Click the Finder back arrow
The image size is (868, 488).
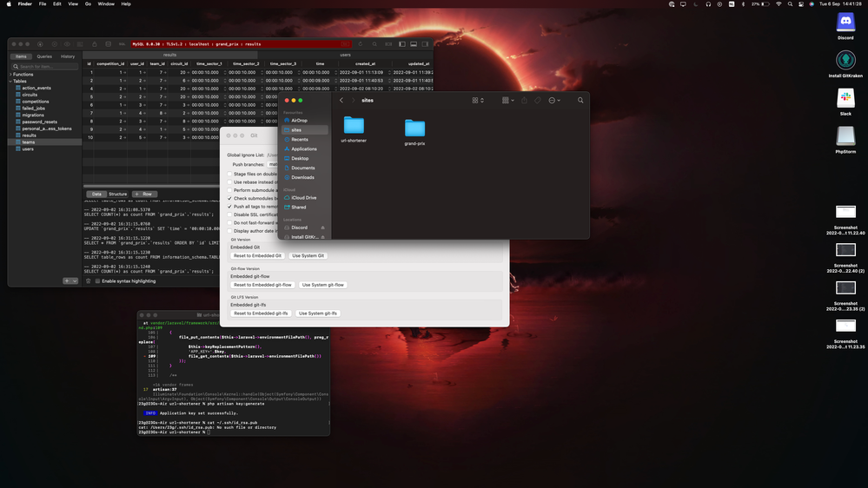pos(341,100)
